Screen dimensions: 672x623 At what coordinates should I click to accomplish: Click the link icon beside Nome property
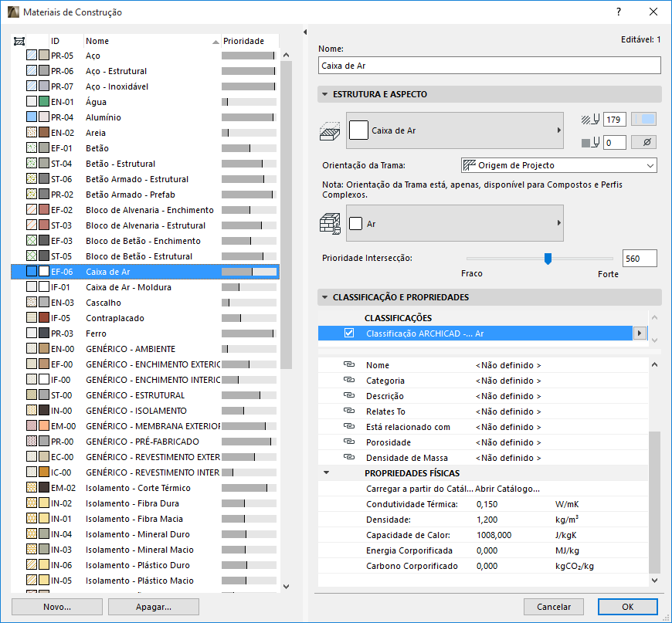point(349,364)
